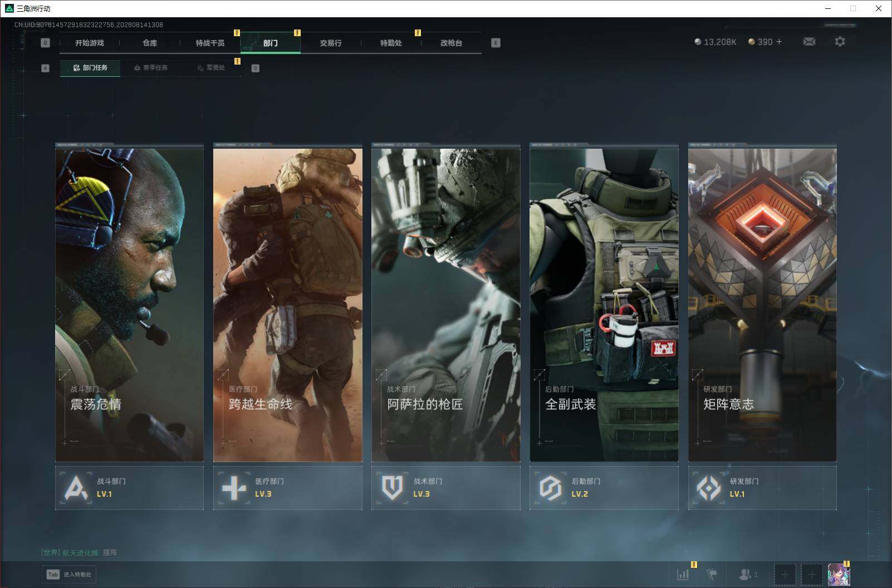Click the second empty squad invite slot
Viewport: 892px width, 588px height.
pos(811,575)
